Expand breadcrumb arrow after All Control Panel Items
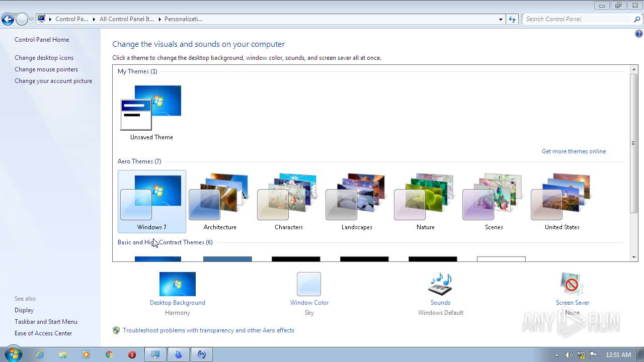 click(159, 19)
